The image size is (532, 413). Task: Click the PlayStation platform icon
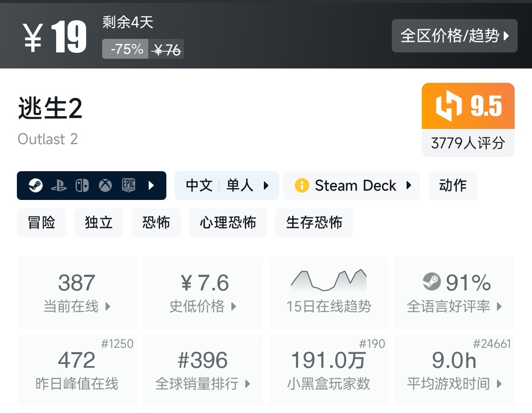click(59, 186)
